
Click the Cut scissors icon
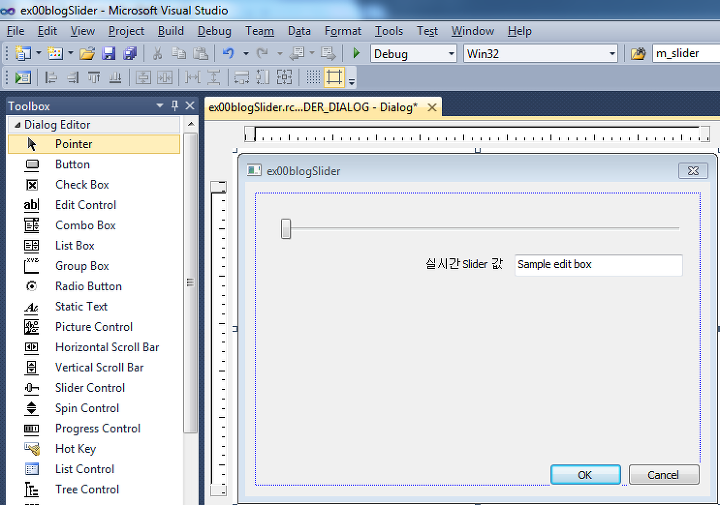click(x=157, y=54)
